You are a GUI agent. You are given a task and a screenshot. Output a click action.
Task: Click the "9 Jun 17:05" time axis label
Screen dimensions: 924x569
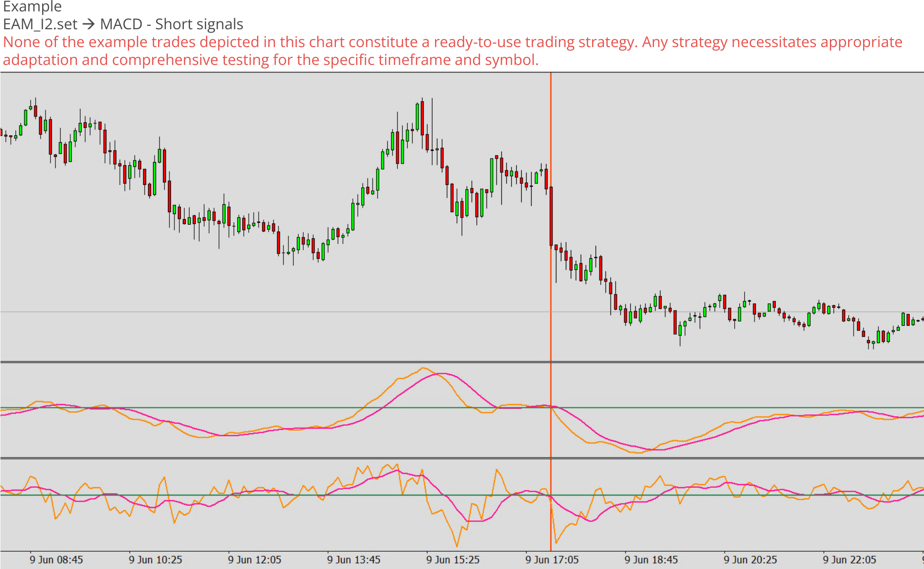(x=552, y=560)
